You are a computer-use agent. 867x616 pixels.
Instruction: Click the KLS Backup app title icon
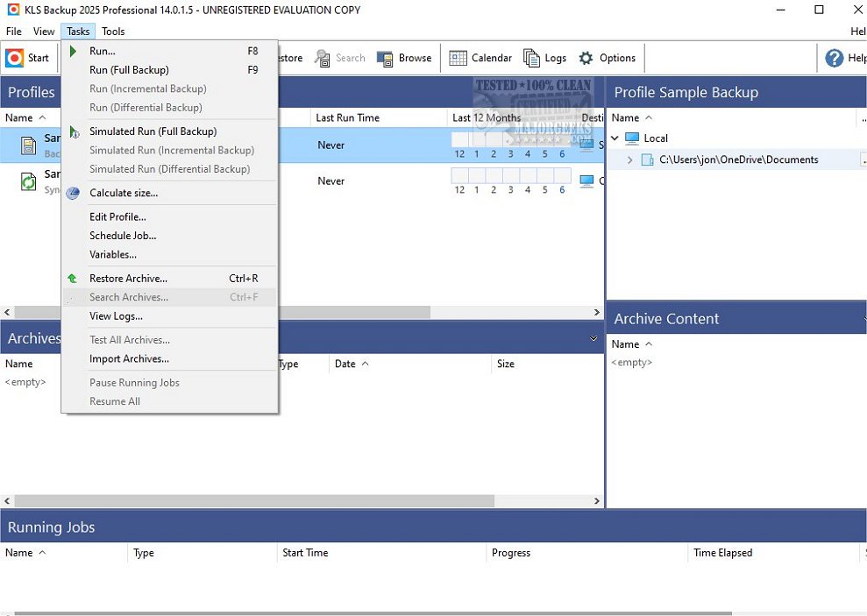pyautogui.click(x=13, y=10)
